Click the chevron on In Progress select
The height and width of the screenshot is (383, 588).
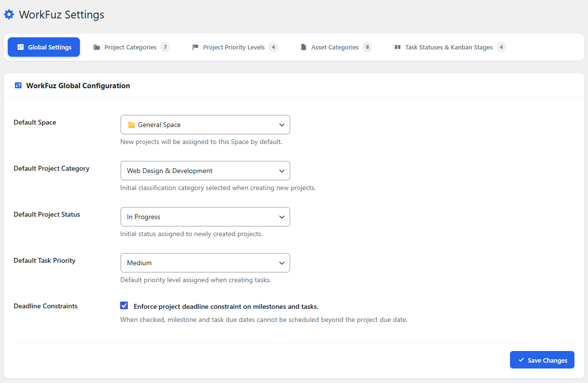[282, 217]
